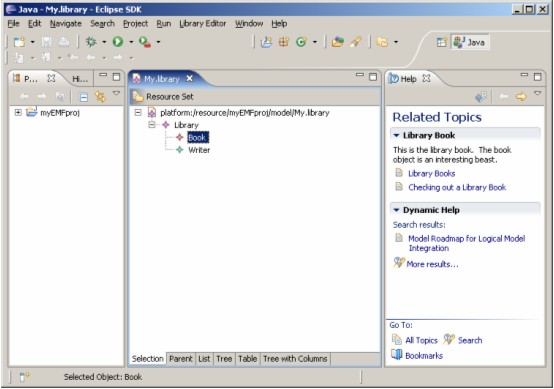Switch to the Selection editor page tab

pyautogui.click(x=148, y=359)
